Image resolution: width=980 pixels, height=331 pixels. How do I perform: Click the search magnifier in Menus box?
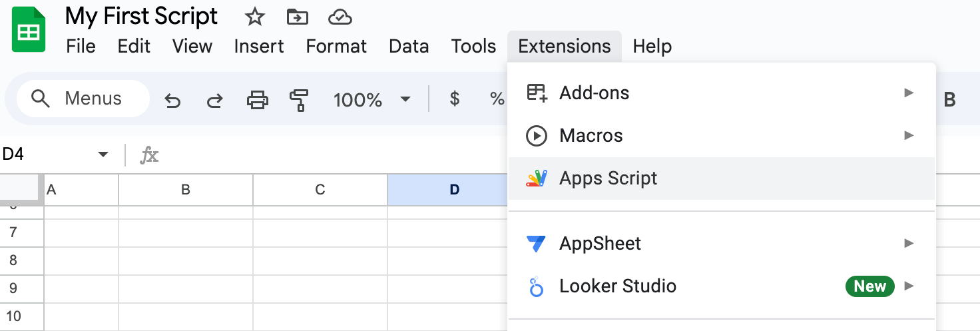click(41, 99)
